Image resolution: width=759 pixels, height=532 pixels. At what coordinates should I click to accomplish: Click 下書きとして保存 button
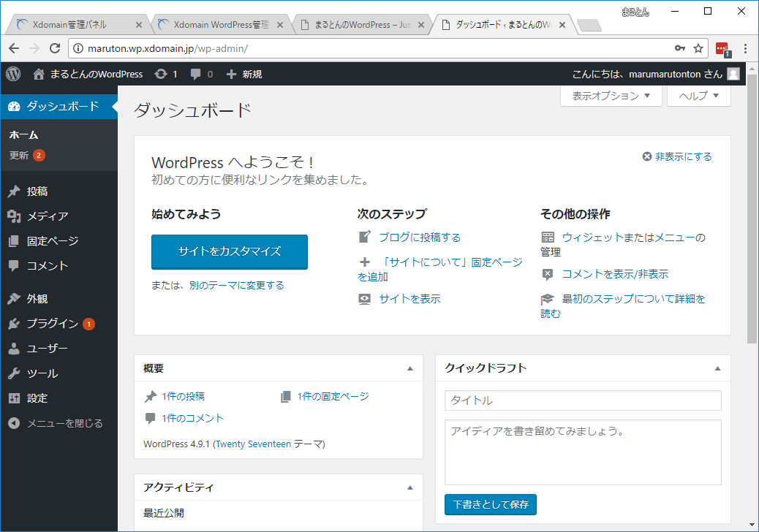tap(491, 504)
